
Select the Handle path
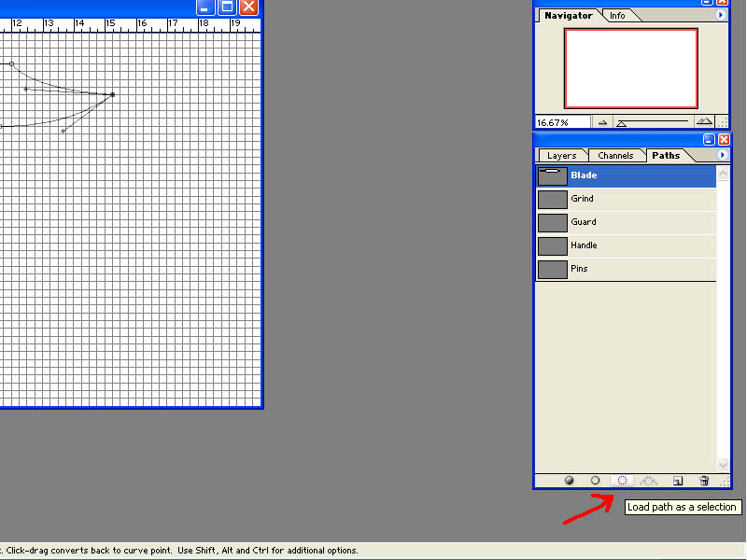(626, 245)
